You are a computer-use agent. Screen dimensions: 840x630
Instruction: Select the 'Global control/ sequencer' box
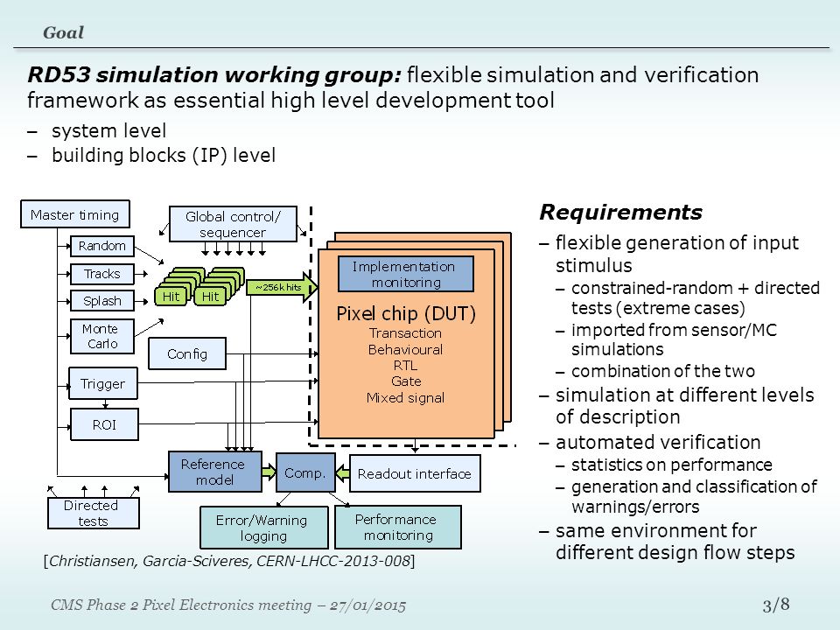coord(233,224)
